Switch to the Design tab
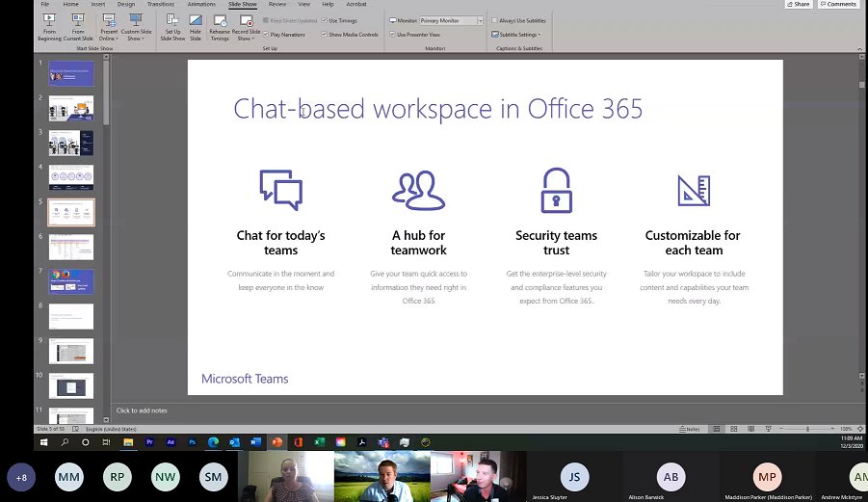868x502 pixels. point(126,4)
